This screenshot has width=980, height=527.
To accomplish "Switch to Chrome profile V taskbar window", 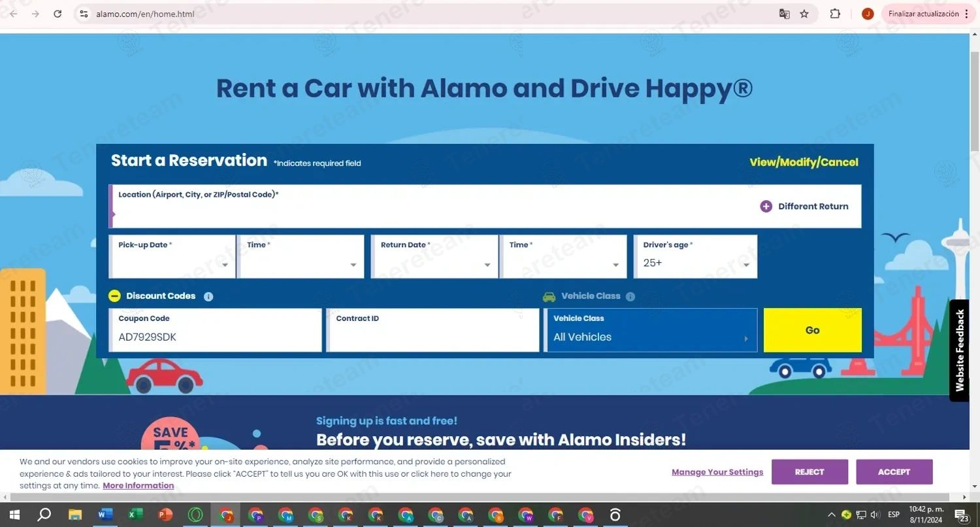I will (x=586, y=515).
